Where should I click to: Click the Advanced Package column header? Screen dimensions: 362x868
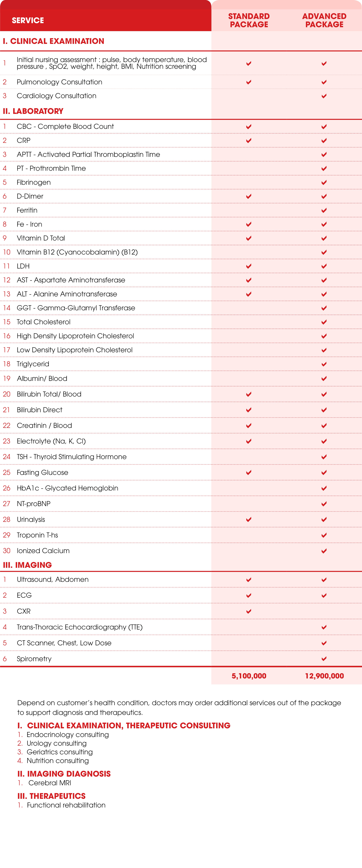click(x=324, y=20)
